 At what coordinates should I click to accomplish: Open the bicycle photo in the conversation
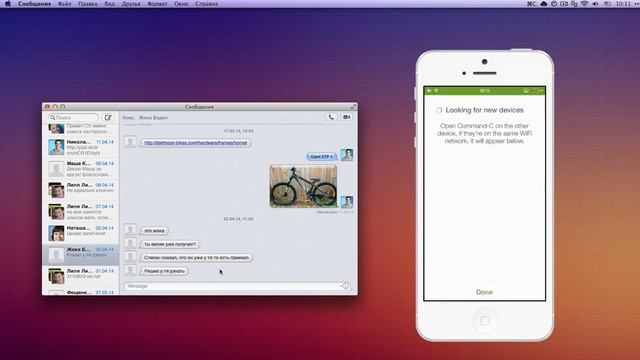[x=303, y=186]
